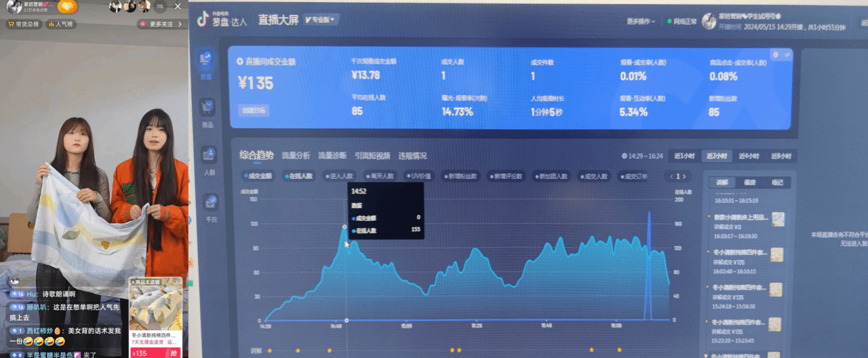Close the livestream preview with X
Image resolution: width=868 pixels, height=358 pixels.
(x=178, y=6)
